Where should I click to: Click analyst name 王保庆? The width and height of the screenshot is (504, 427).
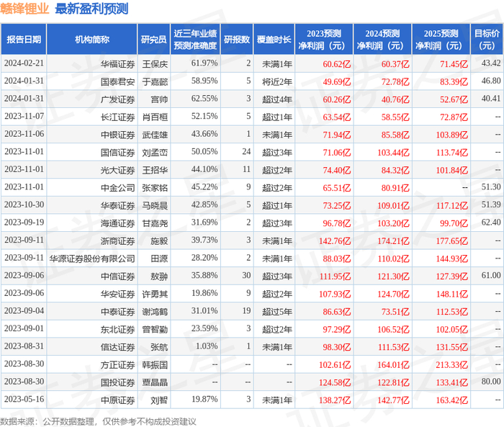point(155,64)
